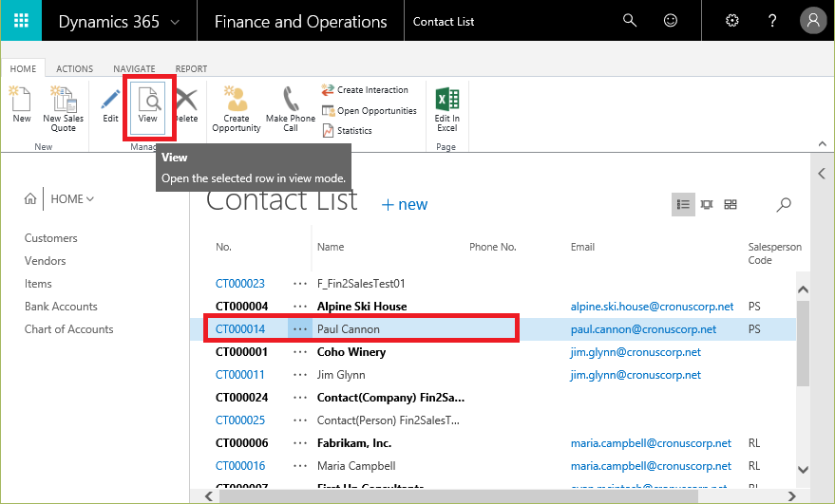835x504 pixels.
Task: Click the horizontal scrollbar right arrow
Action: [x=792, y=496]
